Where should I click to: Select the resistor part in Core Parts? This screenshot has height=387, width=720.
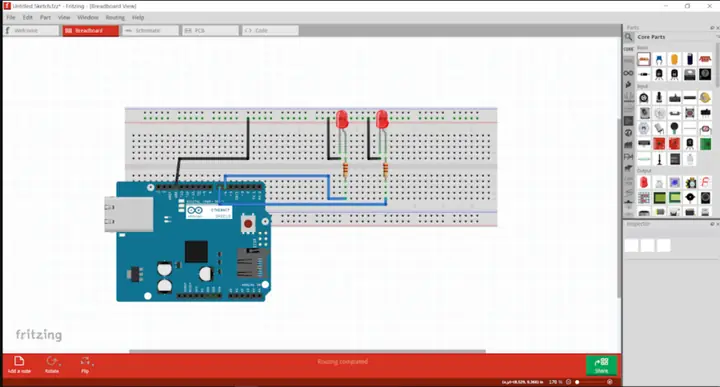pos(644,59)
